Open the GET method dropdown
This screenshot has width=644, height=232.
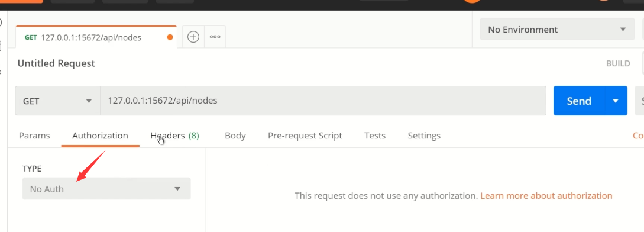pos(57,101)
